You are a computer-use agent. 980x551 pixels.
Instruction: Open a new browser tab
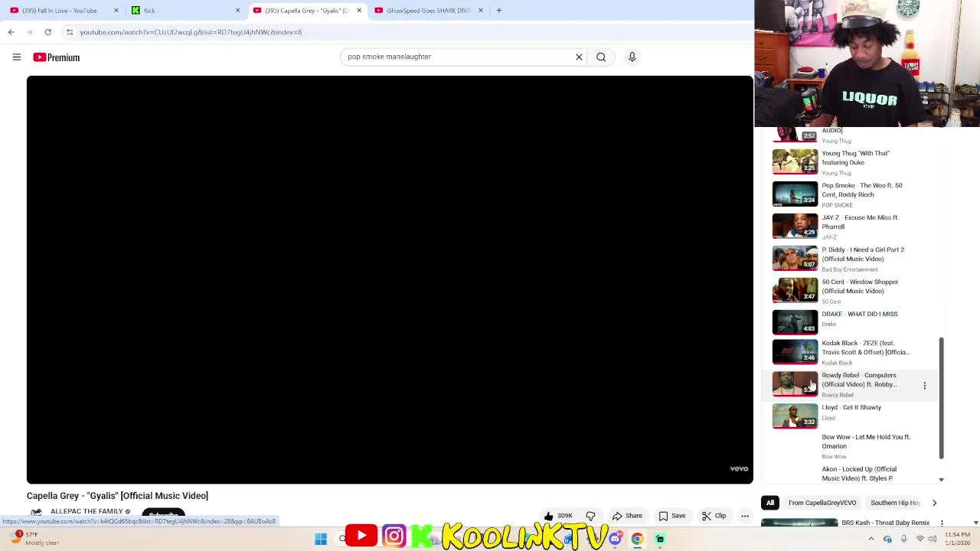[x=498, y=11]
